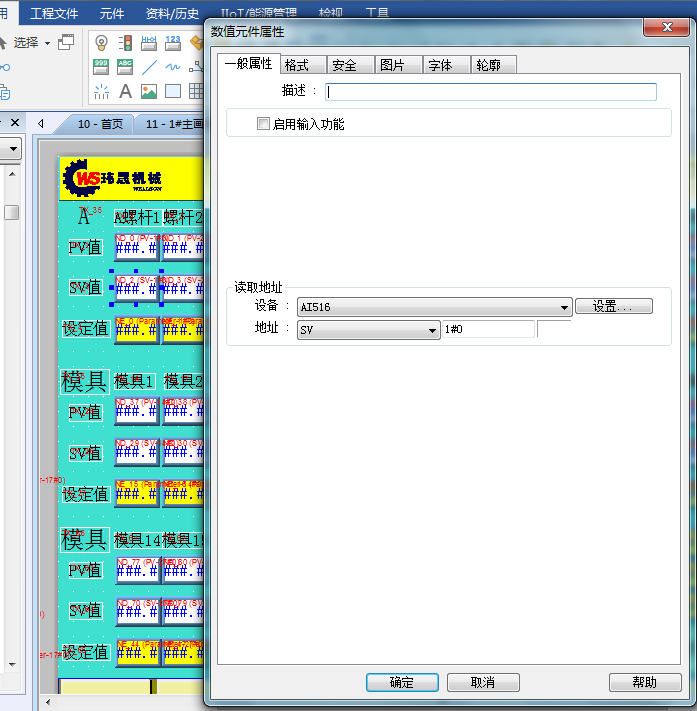Viewport: 697px width, 711px height.
Task: Click the 描述 description text field
Action: [491, 92]
